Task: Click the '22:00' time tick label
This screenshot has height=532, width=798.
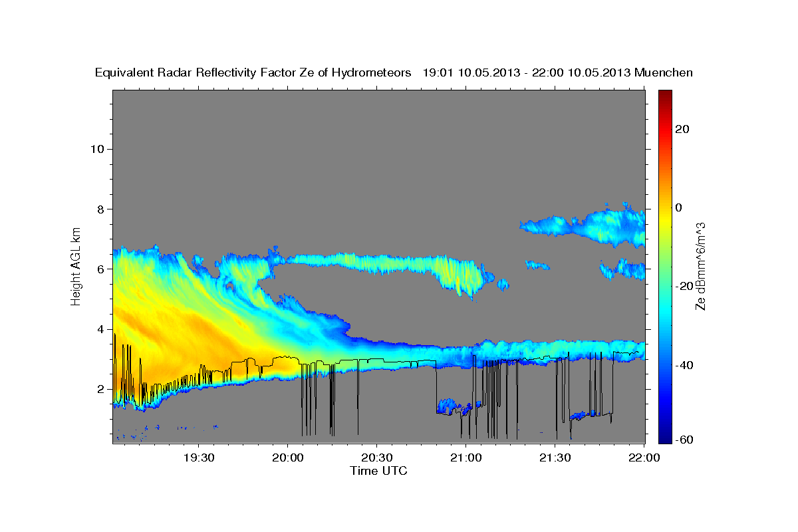Action: coord(644,458)
